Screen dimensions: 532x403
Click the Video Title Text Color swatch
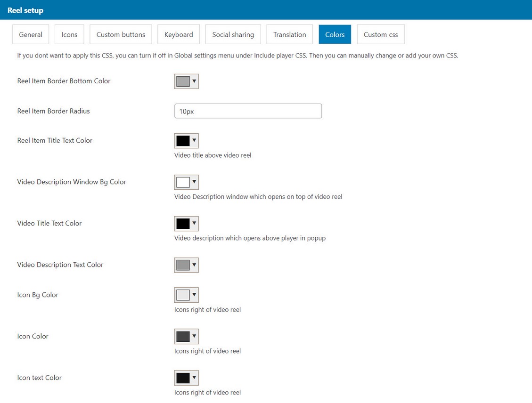pyautogui.click(x=183, y=224)
